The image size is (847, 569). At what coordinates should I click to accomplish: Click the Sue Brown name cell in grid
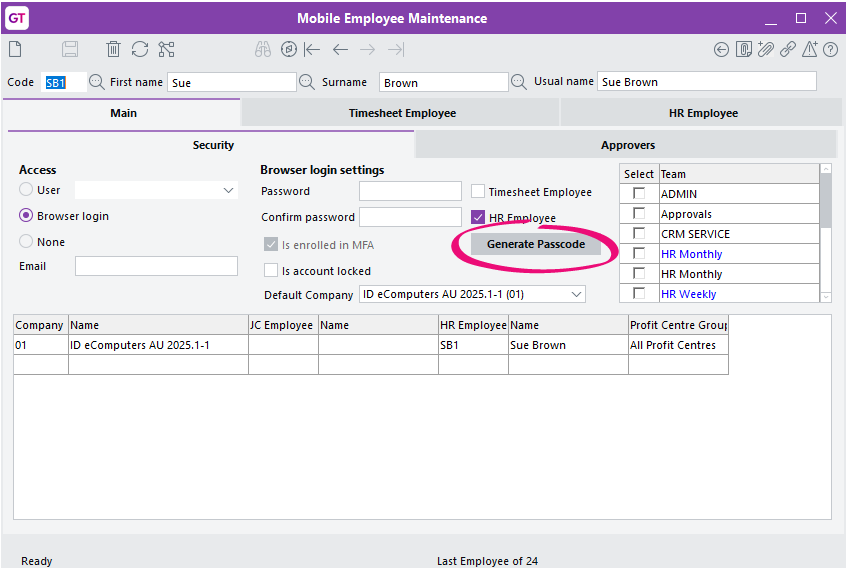[x=568, y=345]
